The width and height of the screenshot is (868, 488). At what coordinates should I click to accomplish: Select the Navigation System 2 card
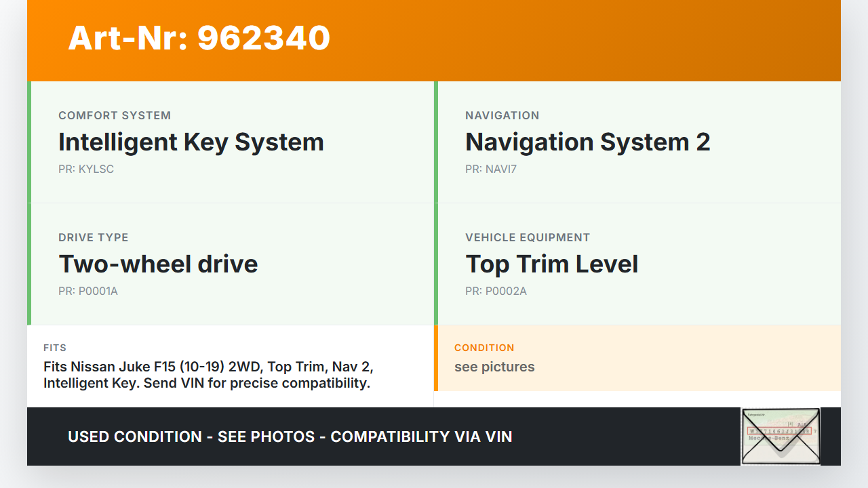[x=637, y=142]
